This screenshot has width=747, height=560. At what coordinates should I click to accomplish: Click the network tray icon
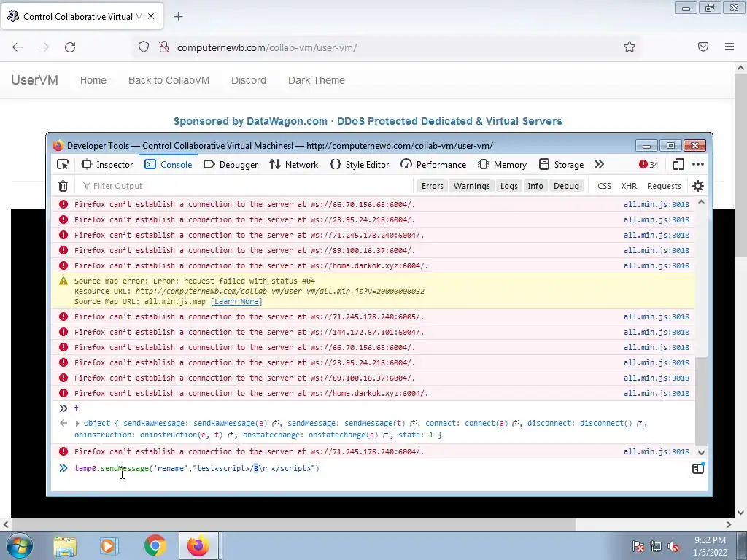(656, 546)
